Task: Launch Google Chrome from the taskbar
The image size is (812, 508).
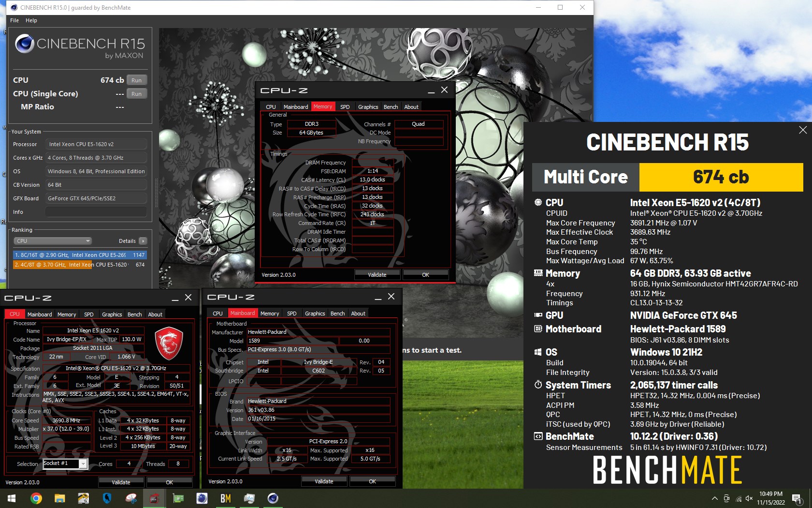Action: 36,498
